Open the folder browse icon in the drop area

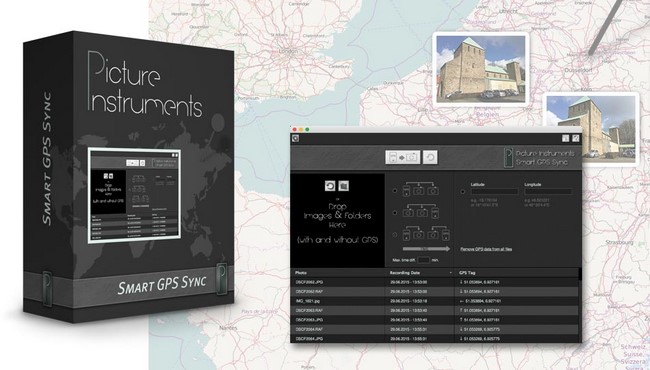(343, 186)
